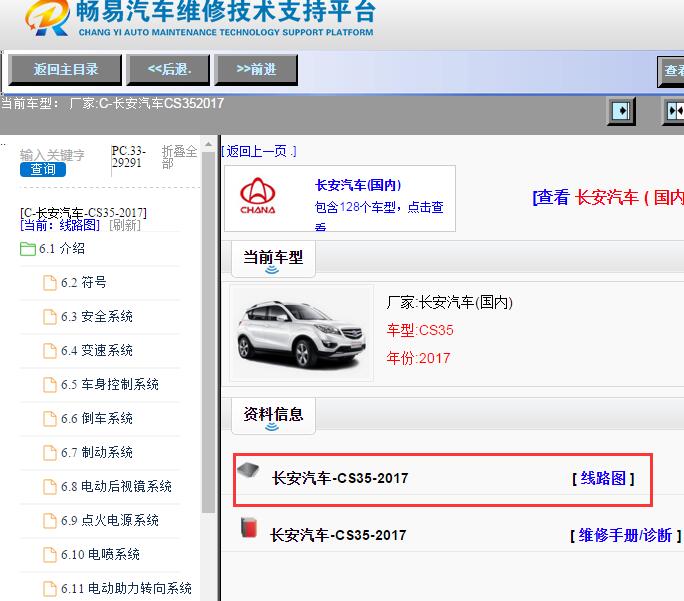Viewport: 684px width, 601px height.
Task: Click the 返回主目录 button
Action: 65,70
